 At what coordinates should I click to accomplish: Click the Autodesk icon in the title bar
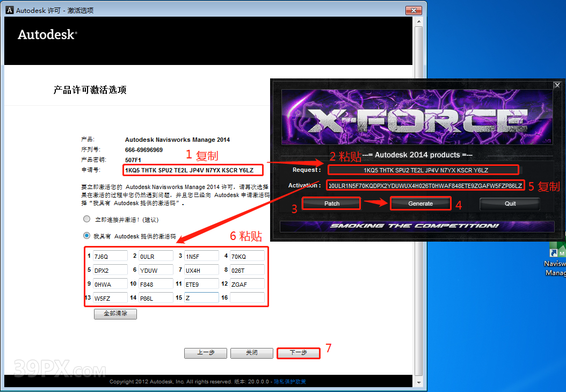click(10, 10)
